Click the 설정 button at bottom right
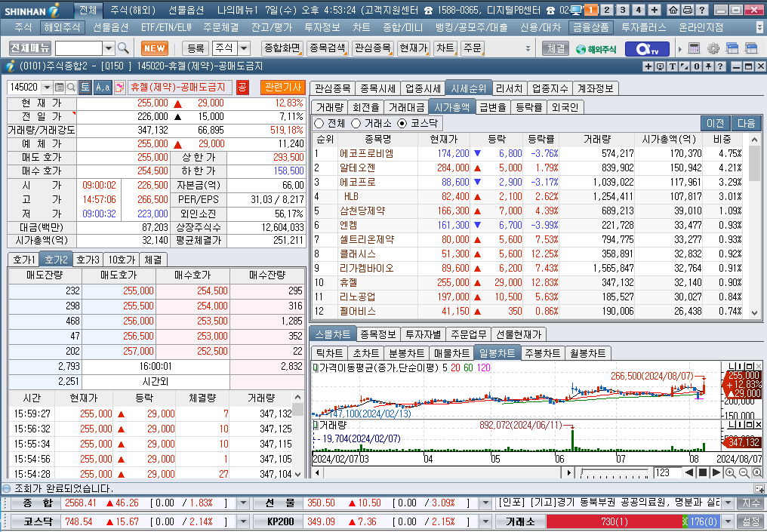767x532 pixels. coord(751,521)
